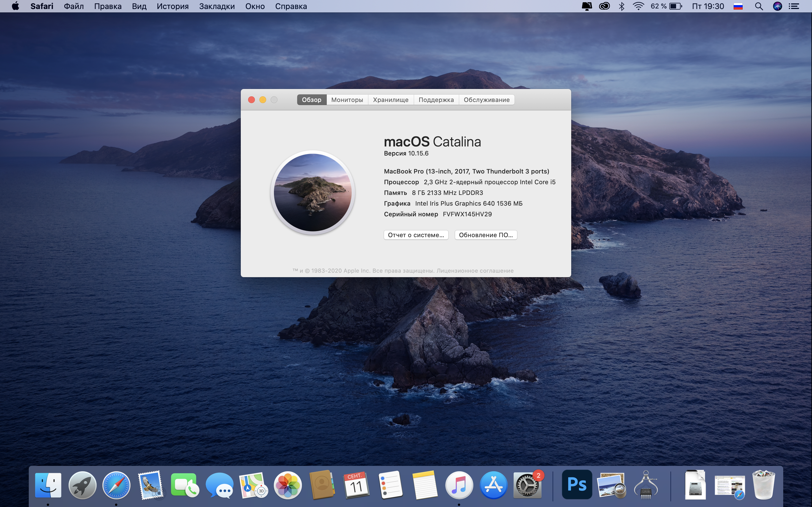Open the Russian input source menu
Image resolution: width=812 pixels, height=507 pixels.
[738, 6]
